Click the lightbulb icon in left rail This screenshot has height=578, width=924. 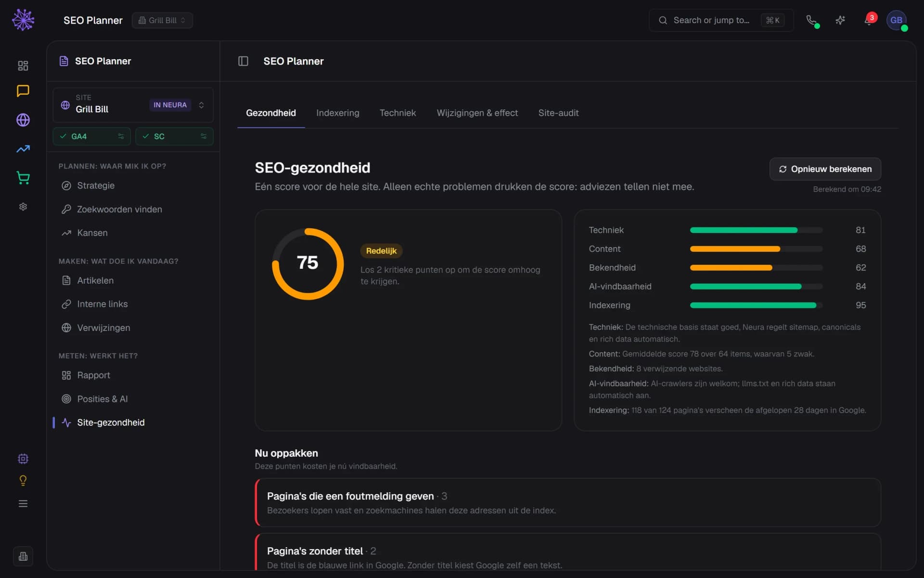tap(23, 481)
